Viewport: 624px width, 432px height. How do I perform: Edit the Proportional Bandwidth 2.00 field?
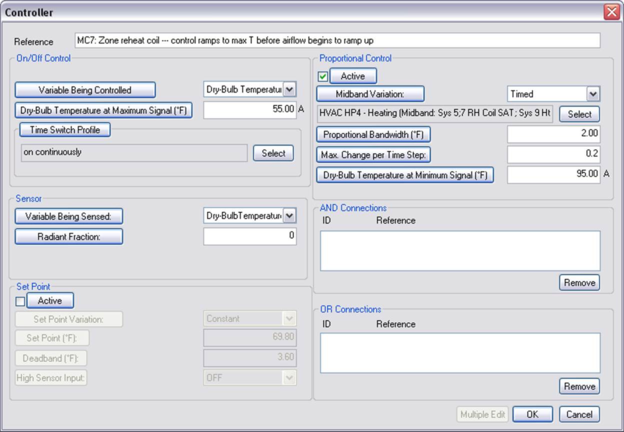(554, 134)
